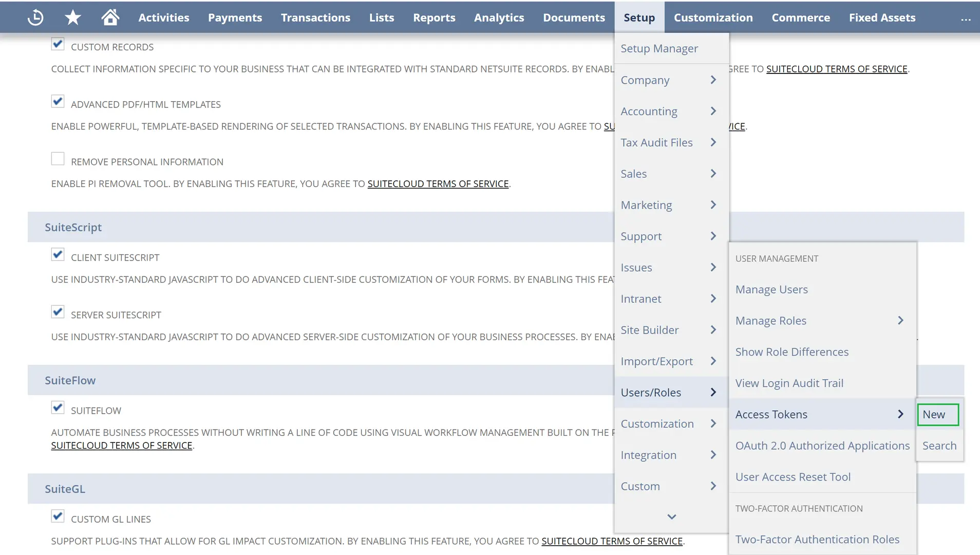Viewport: 980px width, 555px height.
Task: Open the Payments menu
Action: click(235, 17)
